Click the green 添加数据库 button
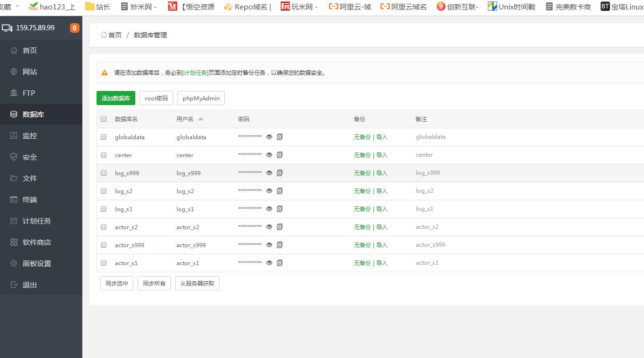This screenshot has height=358, width=644. tap(116, 98)
